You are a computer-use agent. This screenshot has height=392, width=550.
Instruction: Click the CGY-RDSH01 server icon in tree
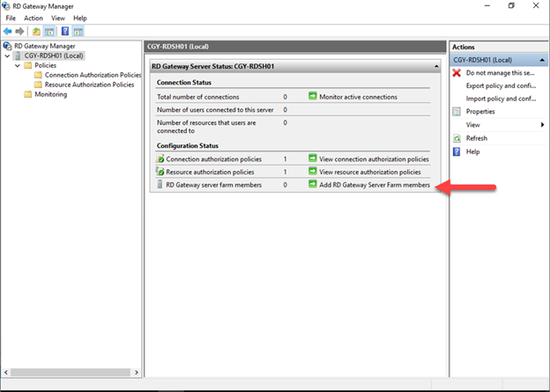tap(18, 55)
